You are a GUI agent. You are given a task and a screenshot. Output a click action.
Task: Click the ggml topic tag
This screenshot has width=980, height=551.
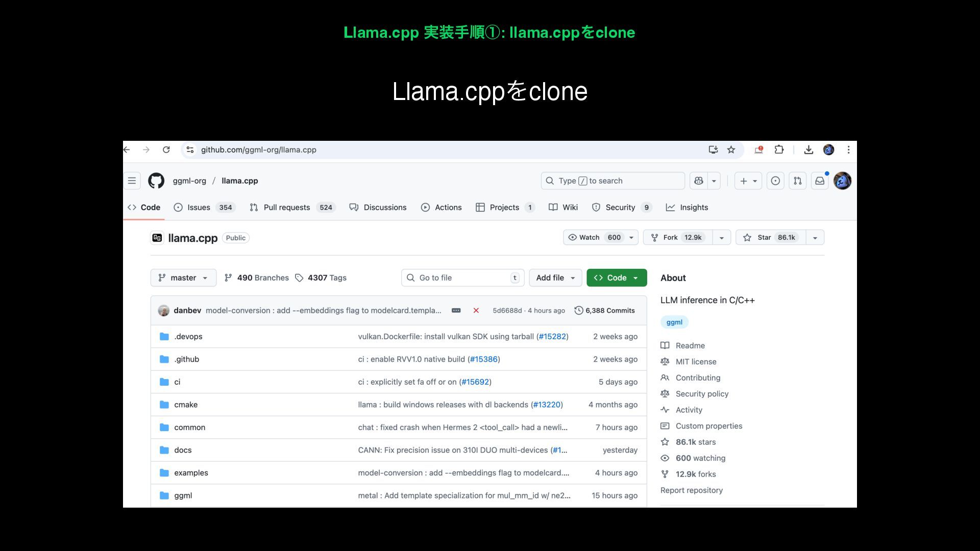pos(674,322)
